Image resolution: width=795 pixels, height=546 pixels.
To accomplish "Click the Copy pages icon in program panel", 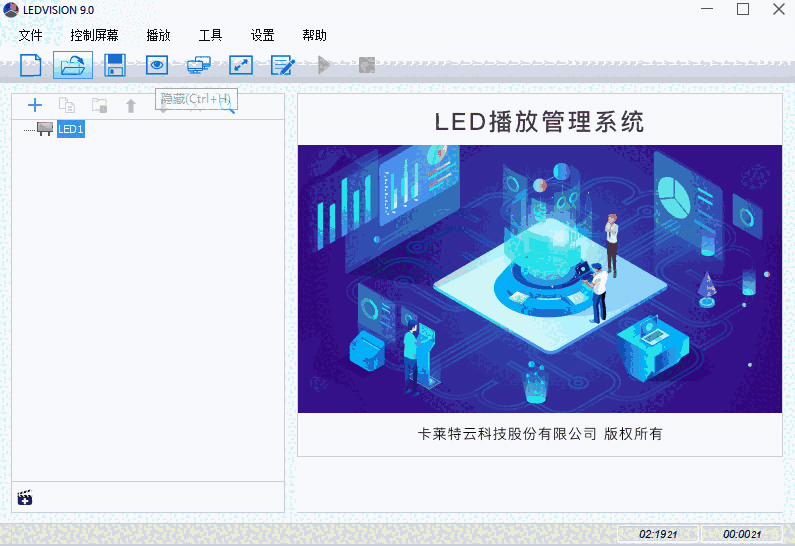I will coord(67,105).
